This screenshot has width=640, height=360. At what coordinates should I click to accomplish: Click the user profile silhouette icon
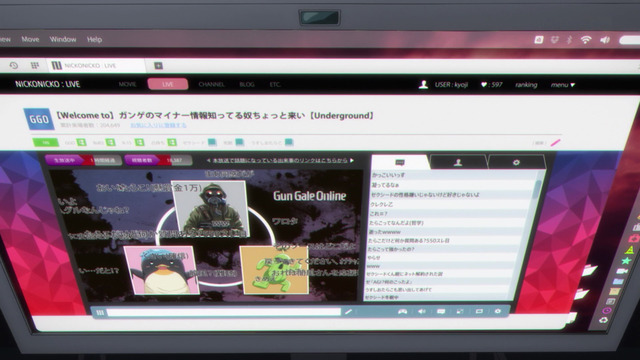click(423, 84)
